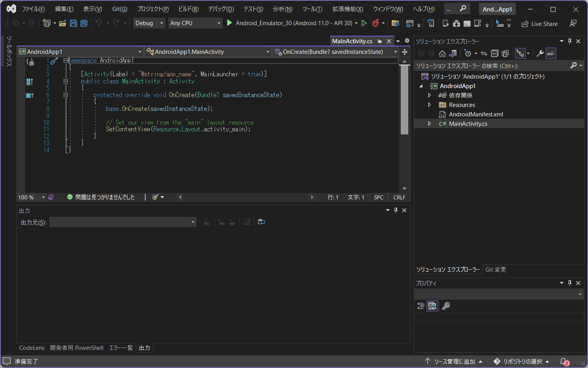
Task: Switch to the エラー一覧 tab
Action: pyautogui.click(x=121, y=348)
